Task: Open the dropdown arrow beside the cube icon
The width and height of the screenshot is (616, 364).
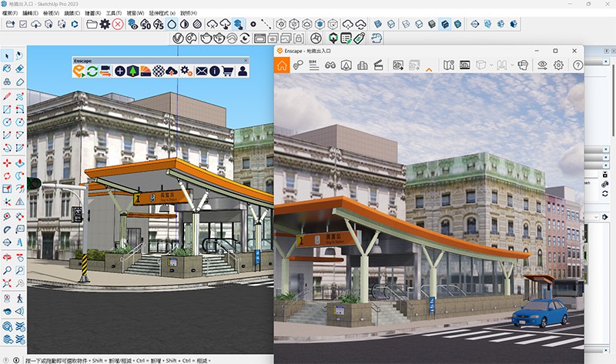Action: [491, 65]
